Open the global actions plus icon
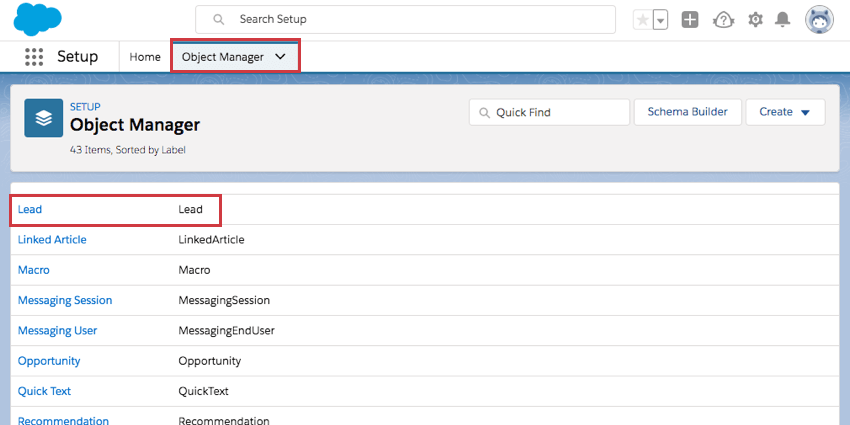850x425 pixels. [x=690, y=20]
